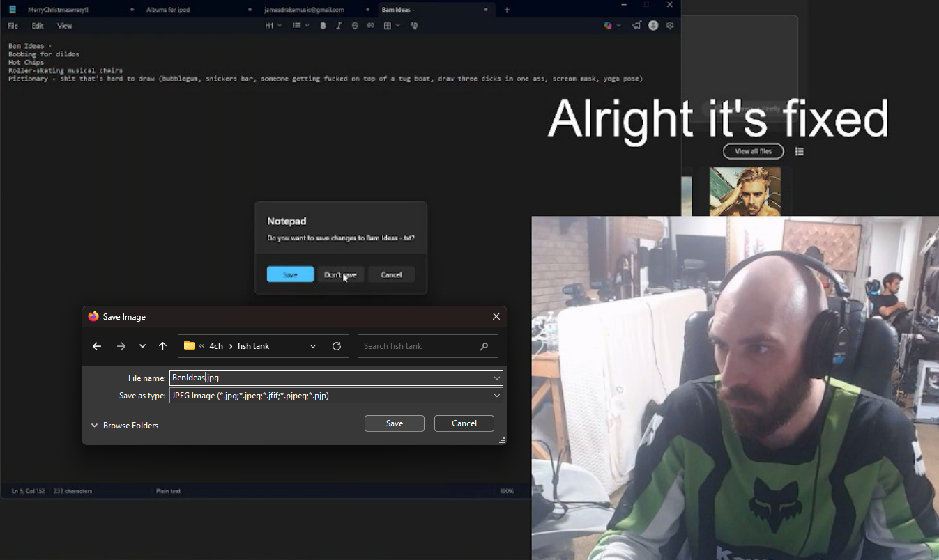Expand Browse Folders
Image resolution: width=939 pixels, height=560 pixels.
(x=125, y=426)
